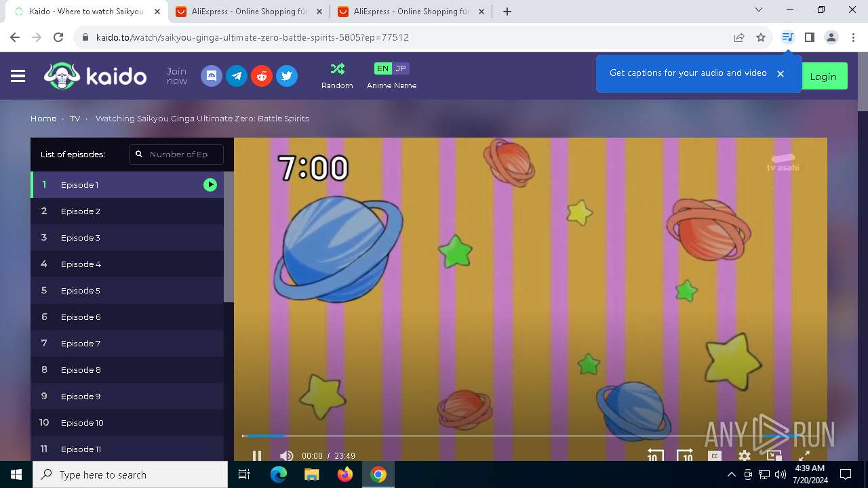Dismiss the captions tooltip with X
Screen dimensions: 868x488
781,74
